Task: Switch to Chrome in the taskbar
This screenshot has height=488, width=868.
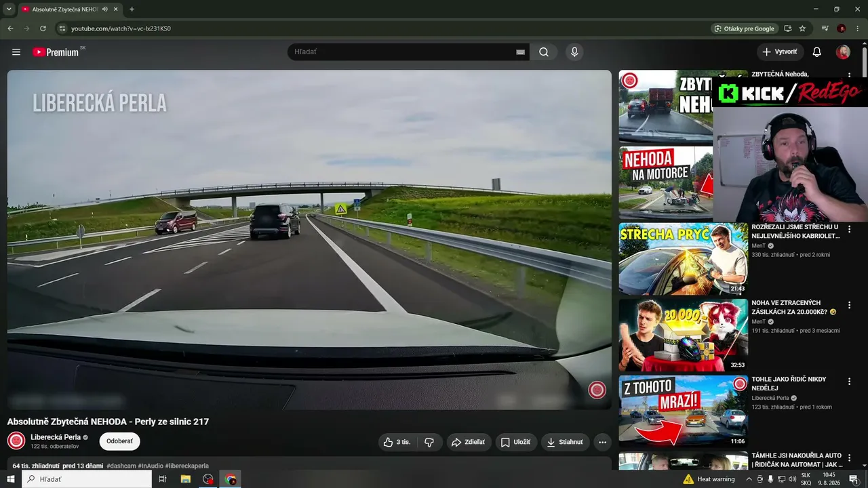Action: [231, 479]
